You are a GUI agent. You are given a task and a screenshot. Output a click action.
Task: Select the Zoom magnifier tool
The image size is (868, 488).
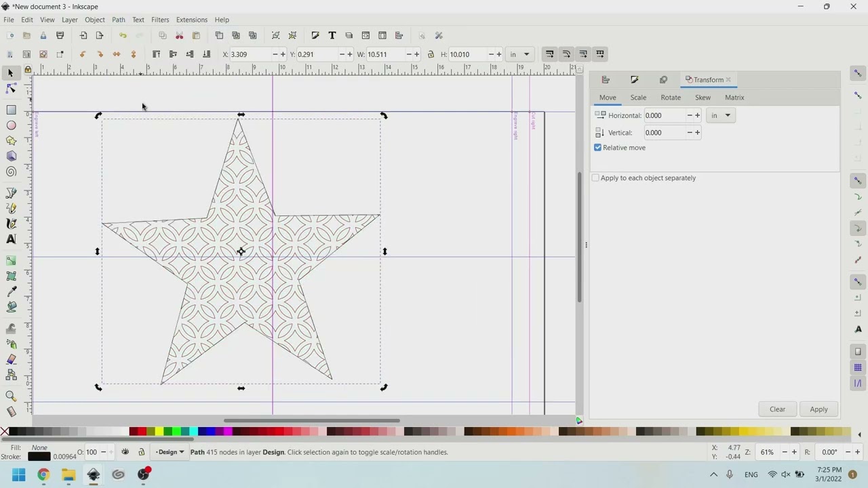click(x=11, y=396)
